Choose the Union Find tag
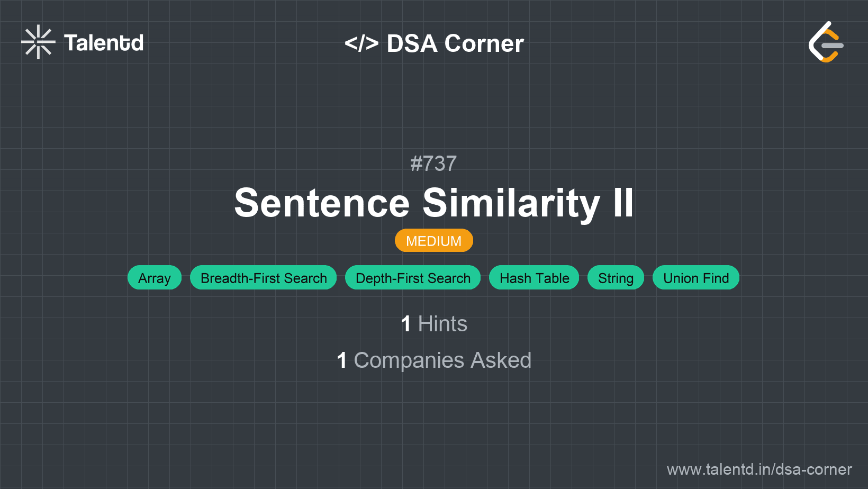Viewport: 868px width, 489px height. (x=696, y=278)
